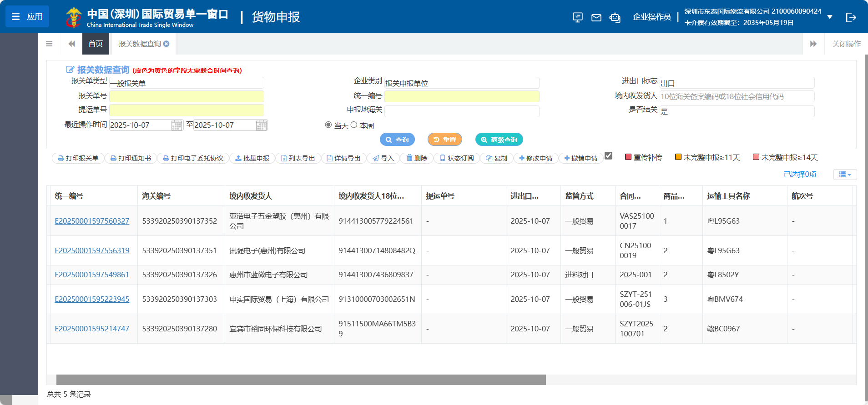
Task: Open end date calendar picker icon
Action: point(261,125)
